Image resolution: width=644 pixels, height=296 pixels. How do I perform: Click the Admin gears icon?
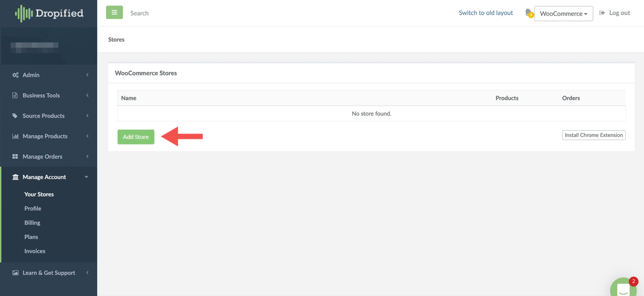point(15,75)
